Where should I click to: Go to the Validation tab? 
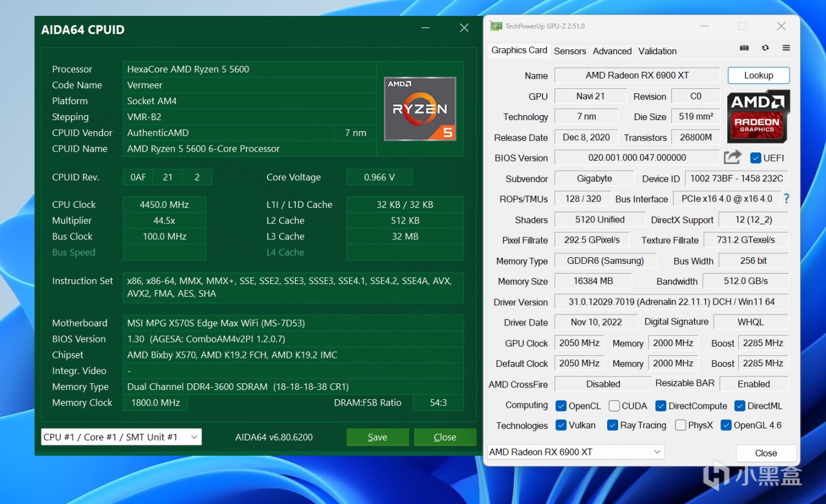(x=657, y=51)
